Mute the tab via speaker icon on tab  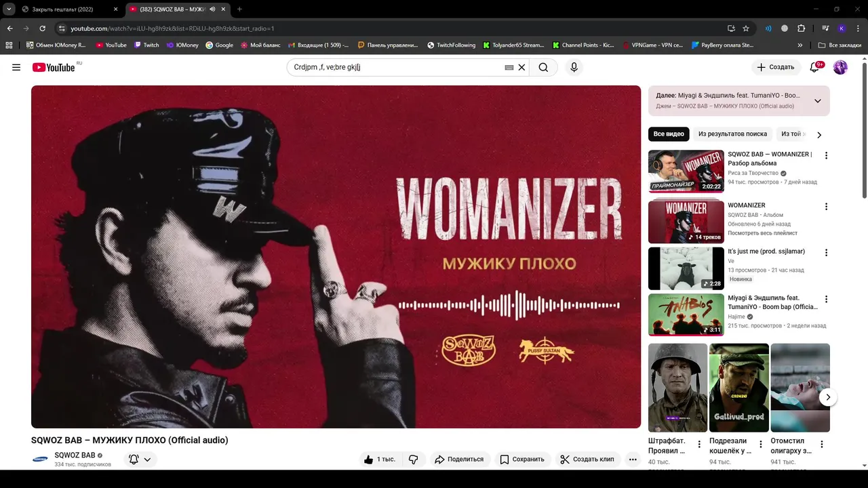tap(213, 9)
